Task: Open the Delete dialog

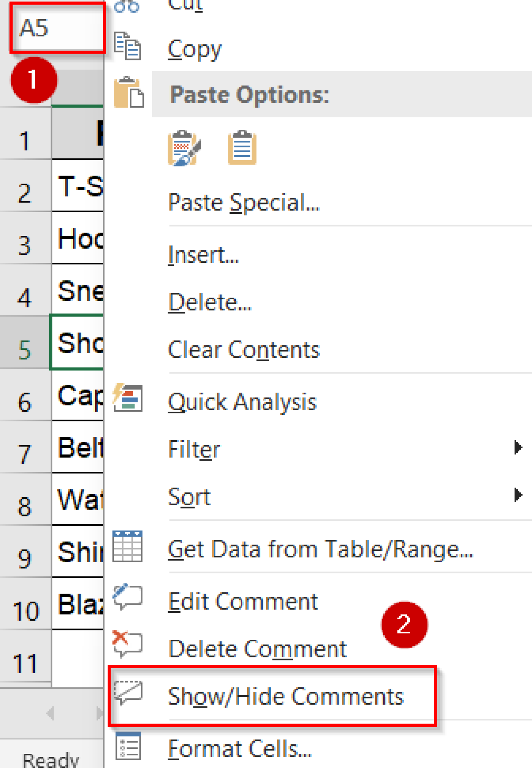Action: pyautogui.click(x=210, y=302)
